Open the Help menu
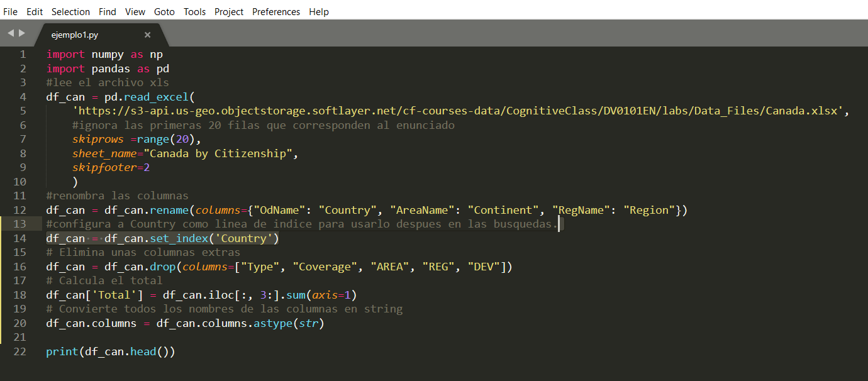This screenshot has height=381, width=868. click(319, 11)
